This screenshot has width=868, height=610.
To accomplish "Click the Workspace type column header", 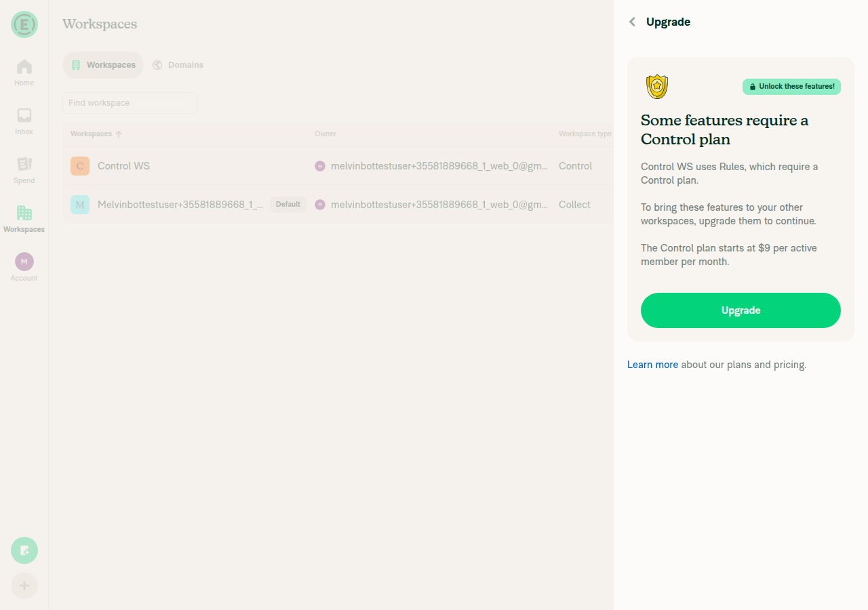I will click(585, 134).
